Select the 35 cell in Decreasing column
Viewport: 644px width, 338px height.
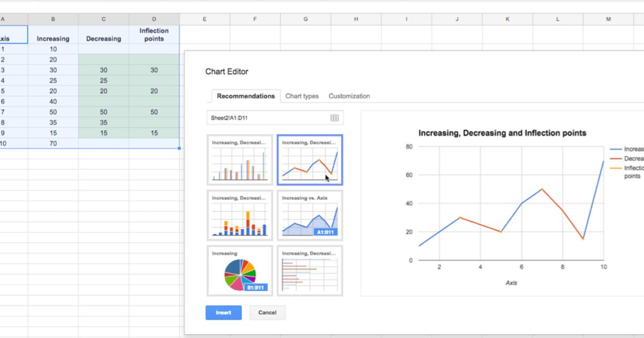104,122
